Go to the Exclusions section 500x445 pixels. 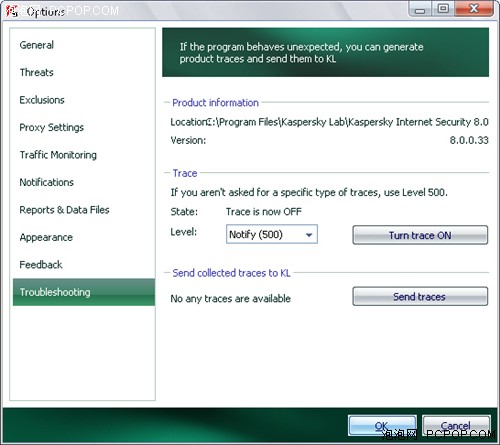click(42, 100)
